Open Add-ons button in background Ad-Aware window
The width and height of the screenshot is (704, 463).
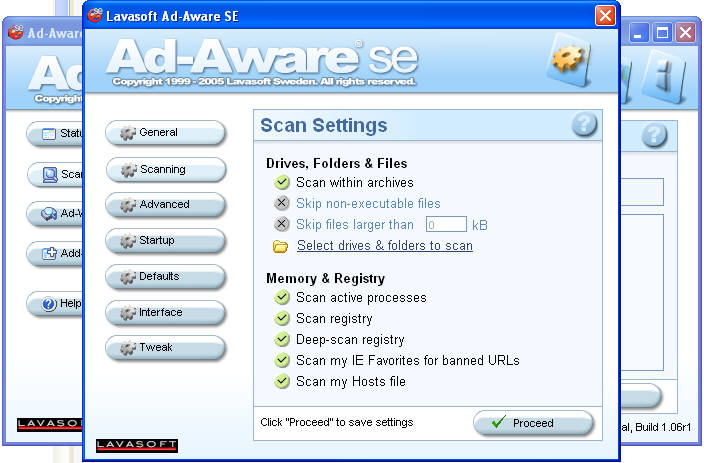pos(55,254)
